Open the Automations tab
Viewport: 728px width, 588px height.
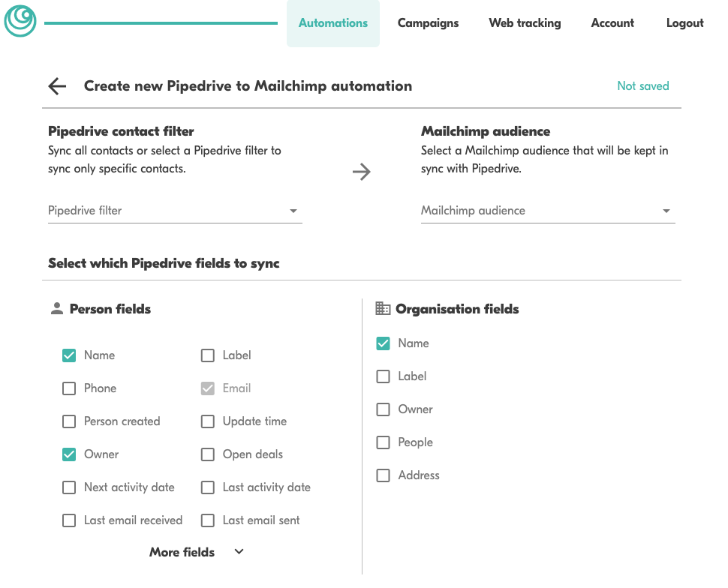(333, 23)
